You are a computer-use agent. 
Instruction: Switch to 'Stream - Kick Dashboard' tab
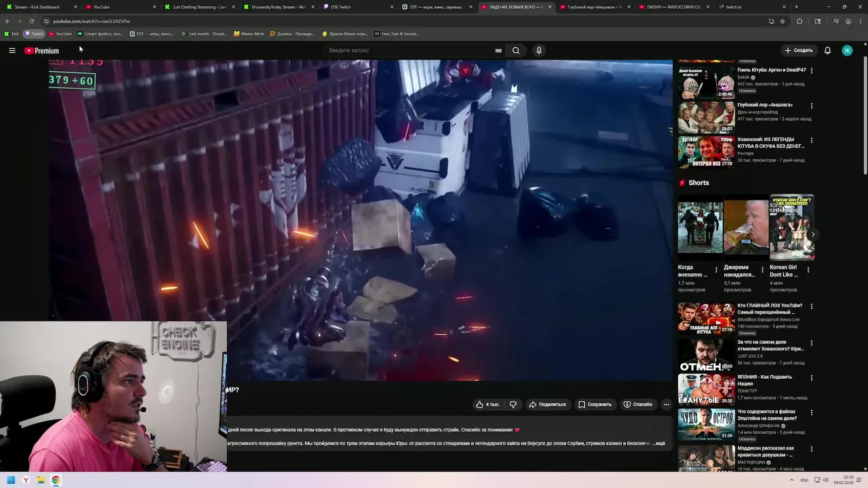41,7
